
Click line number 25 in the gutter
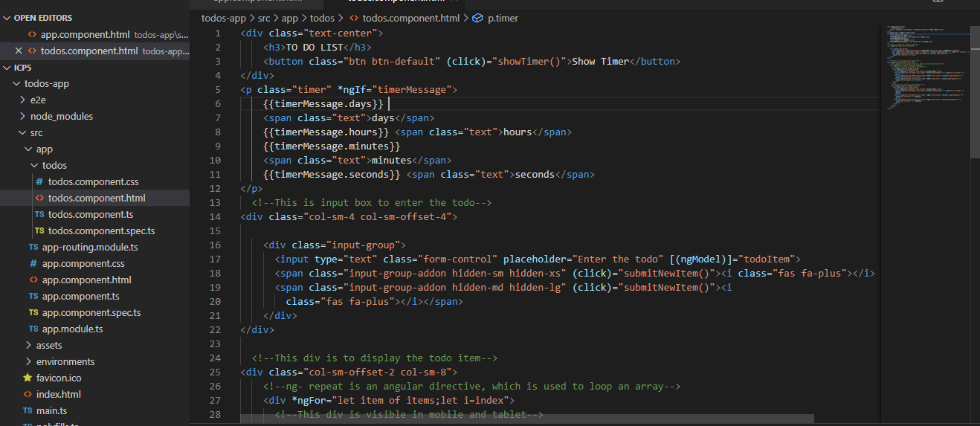coord(215,372)
